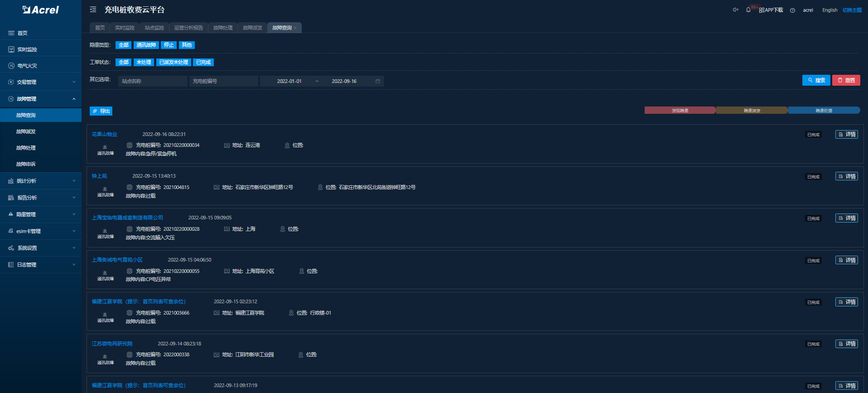The height and width of the screenshot is (393, 868).
Task: Click the calendar icon in the date range field
Action: (378, 81)
